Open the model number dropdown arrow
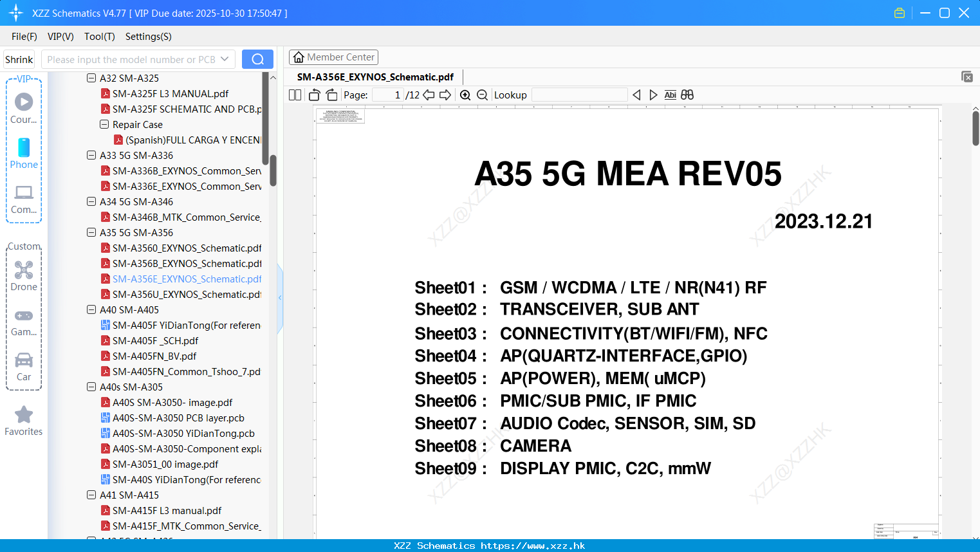 point(225,59)
